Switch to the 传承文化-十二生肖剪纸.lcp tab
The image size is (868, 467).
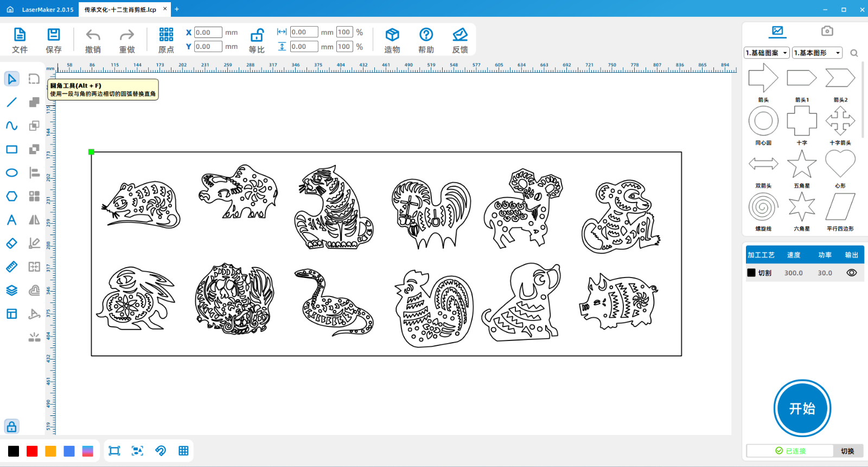point(120,9)
